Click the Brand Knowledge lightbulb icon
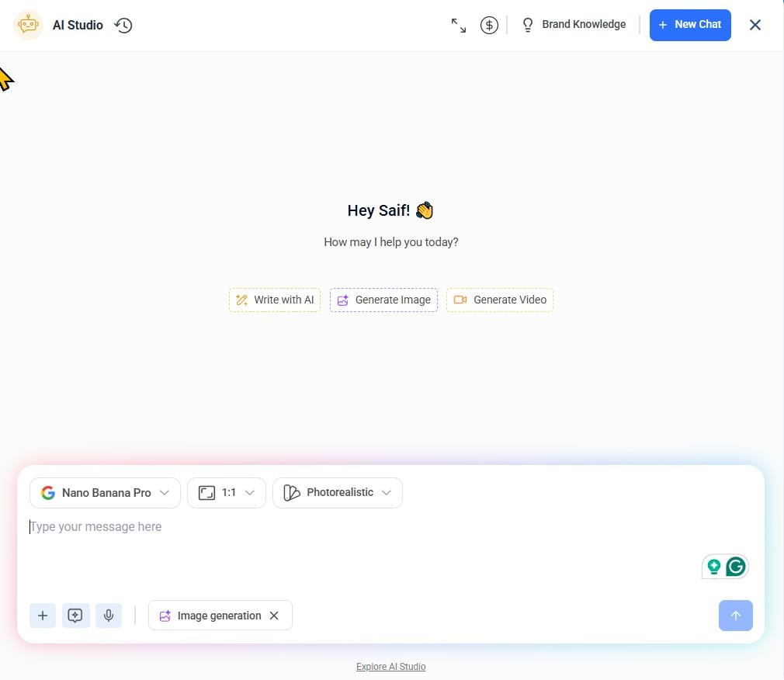 [x=528, y=24]
